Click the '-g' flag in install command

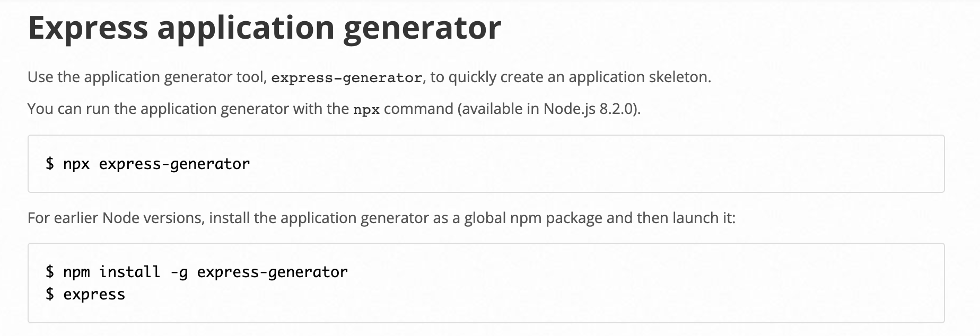point(179,273)
